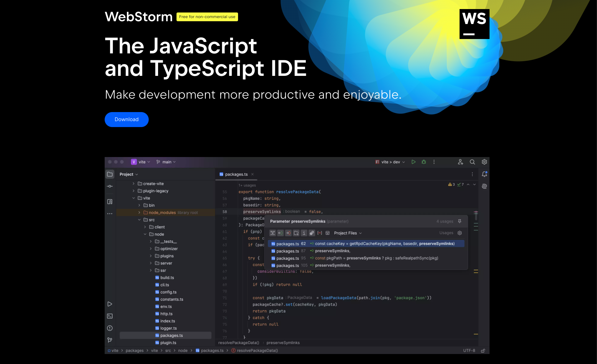Screen dimensions: 597x364
Task: Open the Project tool window folder icon
Action: [x=110, y=174]
